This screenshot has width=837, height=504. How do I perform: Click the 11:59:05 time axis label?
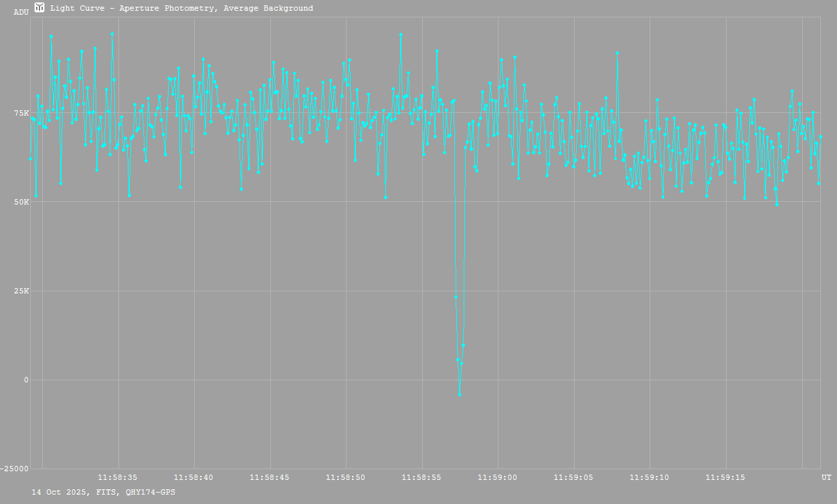click(x=573, y=477)
